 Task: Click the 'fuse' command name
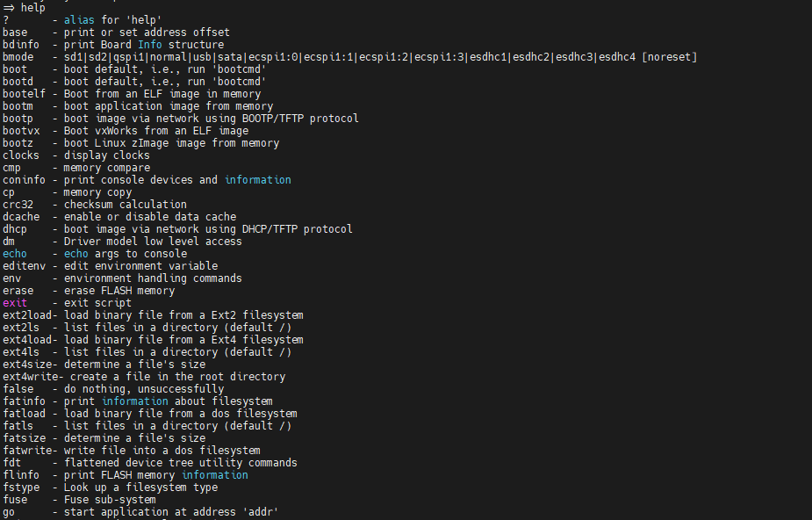point(15,500)
